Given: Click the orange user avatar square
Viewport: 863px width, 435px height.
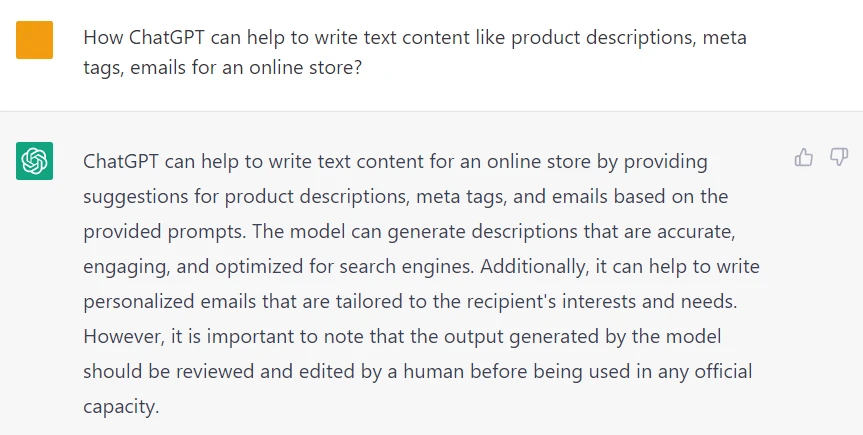Looking at the screenshot, I should pos(35,40).
